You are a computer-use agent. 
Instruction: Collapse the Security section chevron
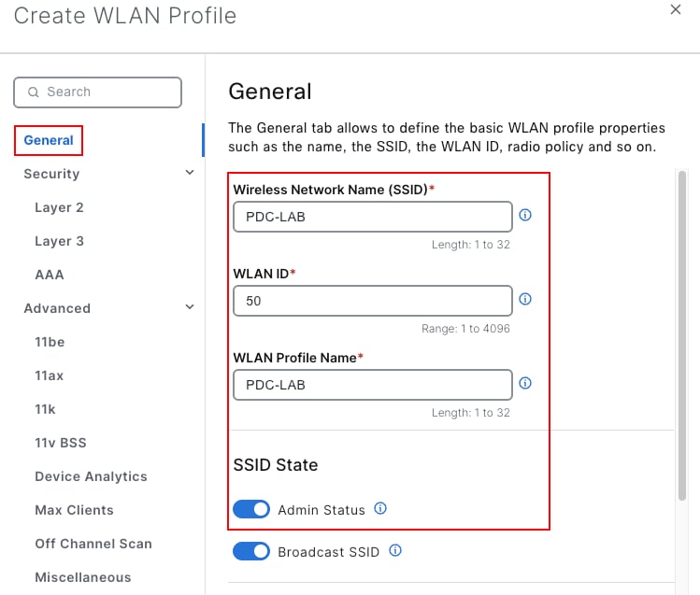190,172
